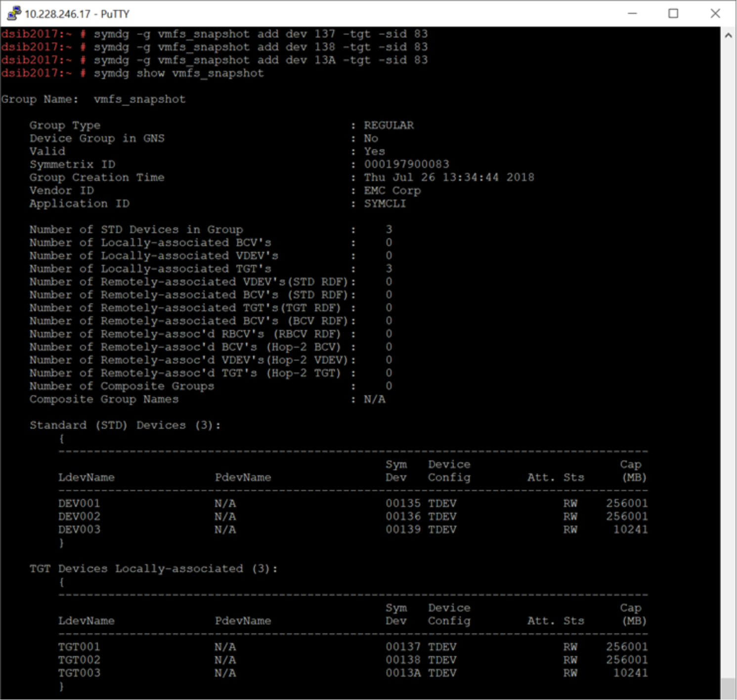
Task: Click 'LdevName' header in STD devices table
Action: click(x=86, y=478)
